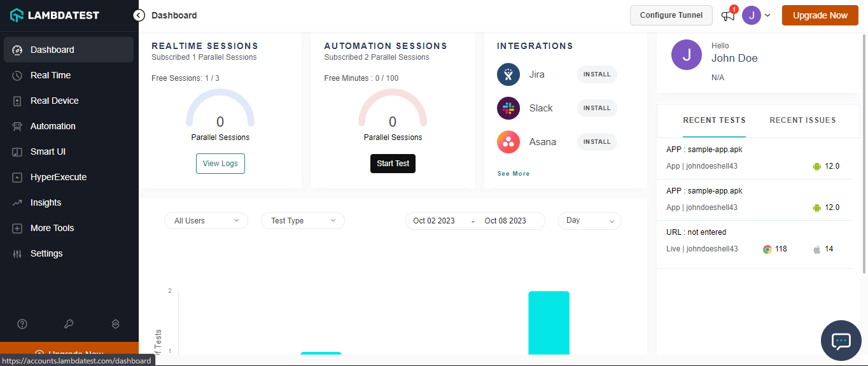Open the Day interval dropdown
868x366 pixels.
tap(590, 221)
